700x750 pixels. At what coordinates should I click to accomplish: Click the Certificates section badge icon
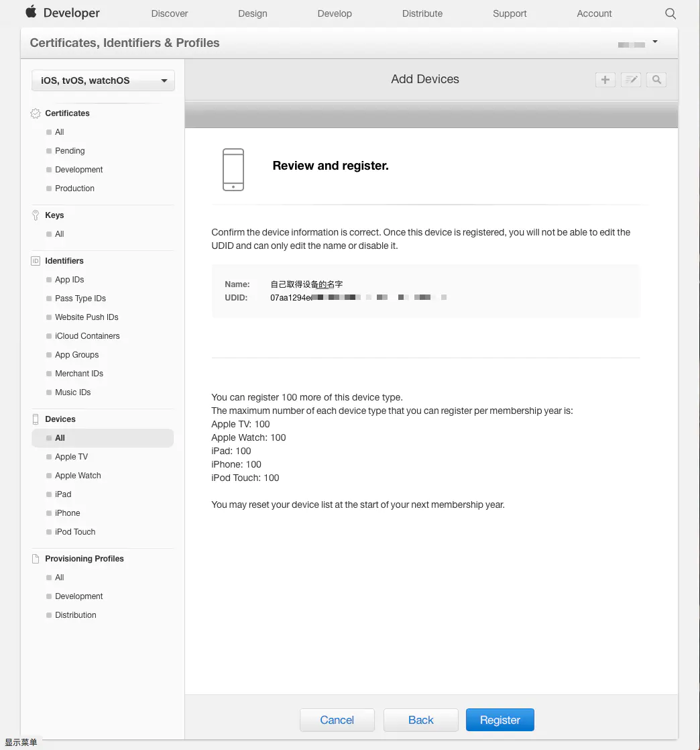tap(36, 113)
